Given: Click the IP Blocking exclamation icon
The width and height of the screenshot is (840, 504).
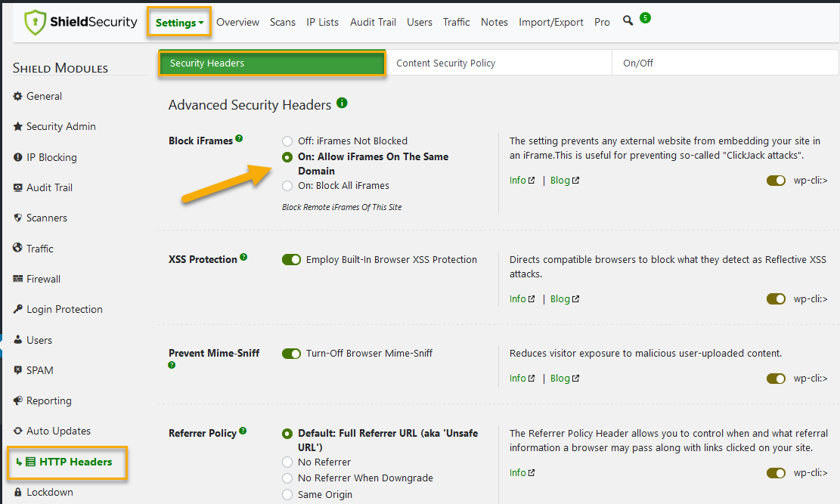Looking at the screenshot, I should coord(17,157).
